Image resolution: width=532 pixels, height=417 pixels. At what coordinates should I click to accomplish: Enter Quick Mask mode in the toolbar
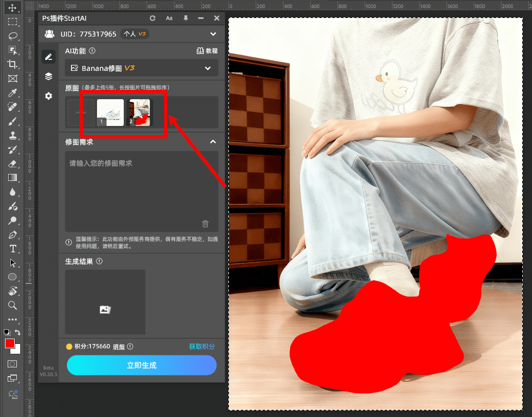(x=13, y=364)
